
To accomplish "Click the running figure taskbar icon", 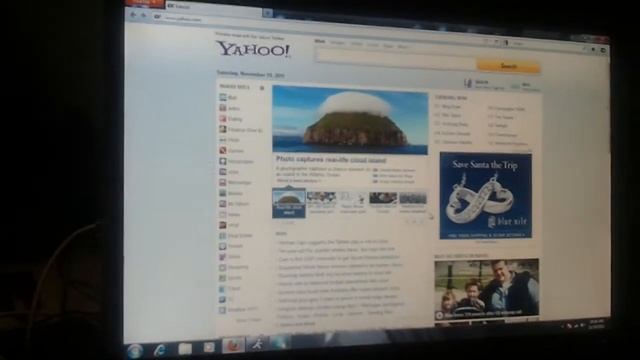I will pyautogui.click(x=257, y=344).
